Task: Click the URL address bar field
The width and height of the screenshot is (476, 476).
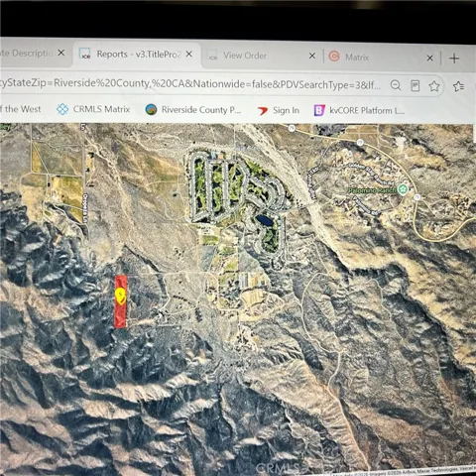Action: coord(191,84)
